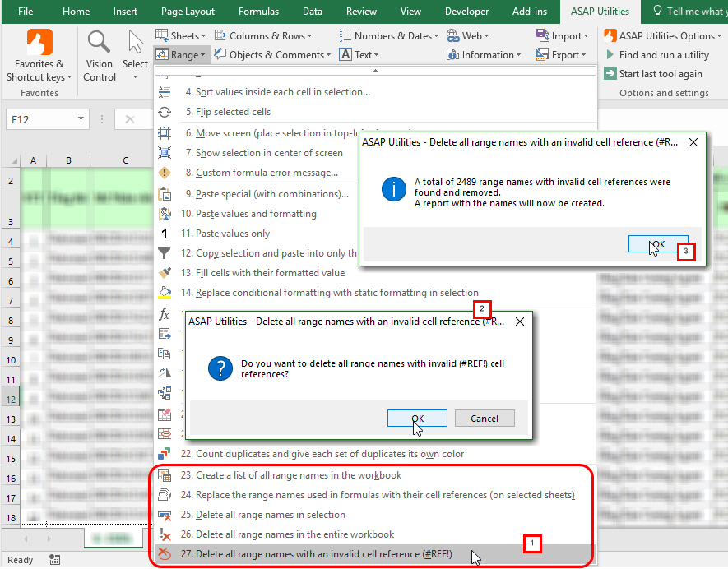Click the macro record icon in status bar
Screen dimensions: 728x569
[55, 560]
